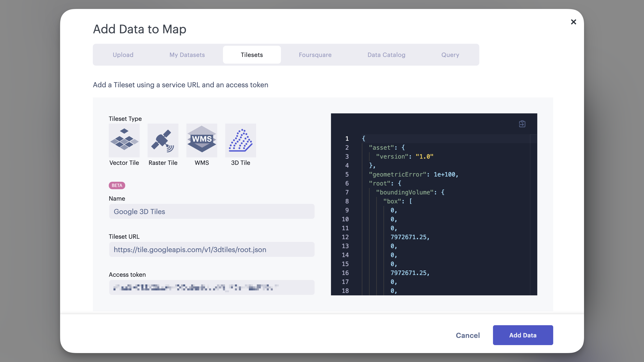The width and height of the screenshot is (644, 362).
Task: Choose the Raster Tile satellite icon
Action: coord(163,140)
